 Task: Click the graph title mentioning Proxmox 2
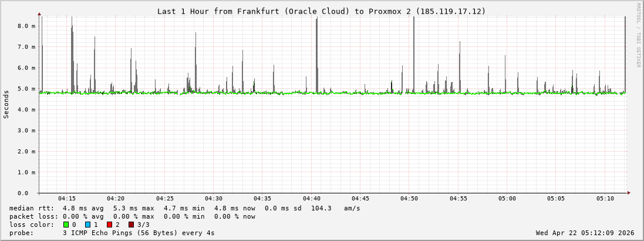pos(321,11)
